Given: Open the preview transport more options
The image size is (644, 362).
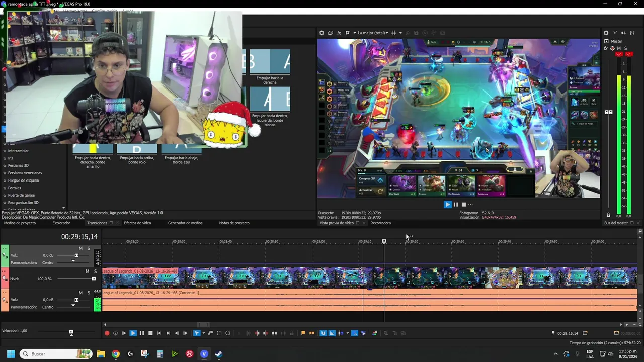Looking at the screenshot, I should pos(471,204).
